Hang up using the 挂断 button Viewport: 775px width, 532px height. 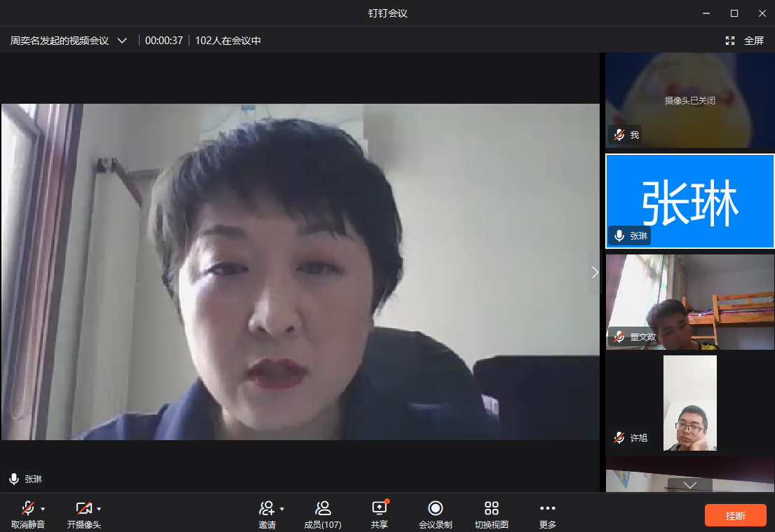coord(736,515)
